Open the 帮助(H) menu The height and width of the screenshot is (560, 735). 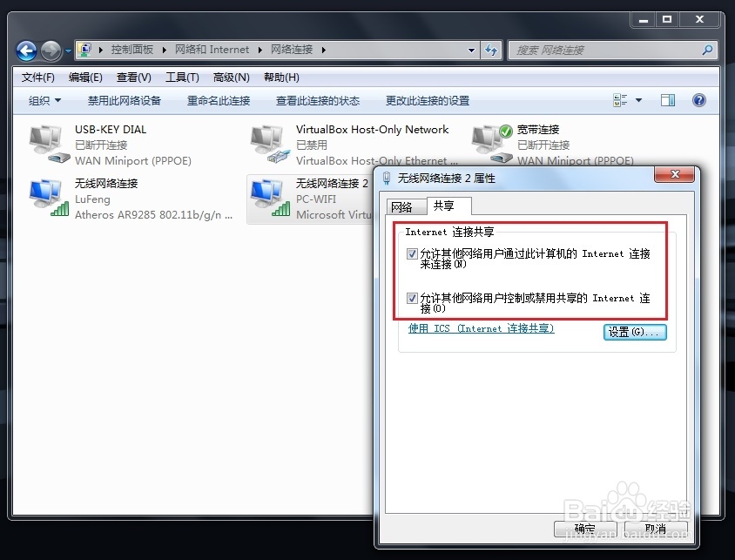pyautogui.click(x=281, y=78)
